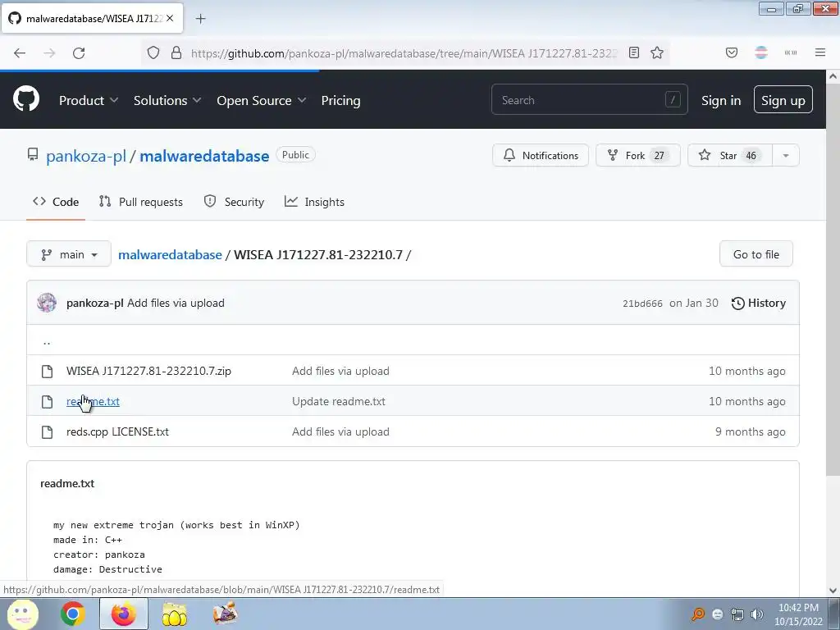Click the vertical scrollbar down arrow
The height and width of the screenshot is (630, 840).
click(x=833, y=591)
